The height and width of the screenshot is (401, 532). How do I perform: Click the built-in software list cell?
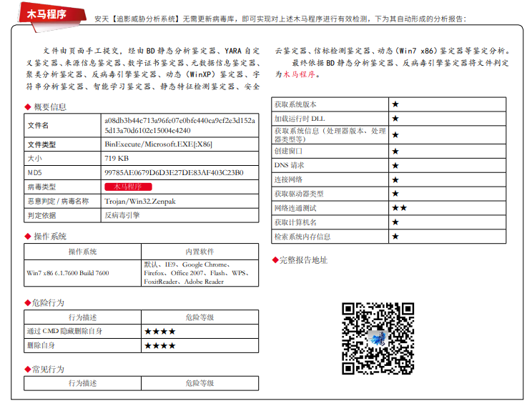point(199,273)
